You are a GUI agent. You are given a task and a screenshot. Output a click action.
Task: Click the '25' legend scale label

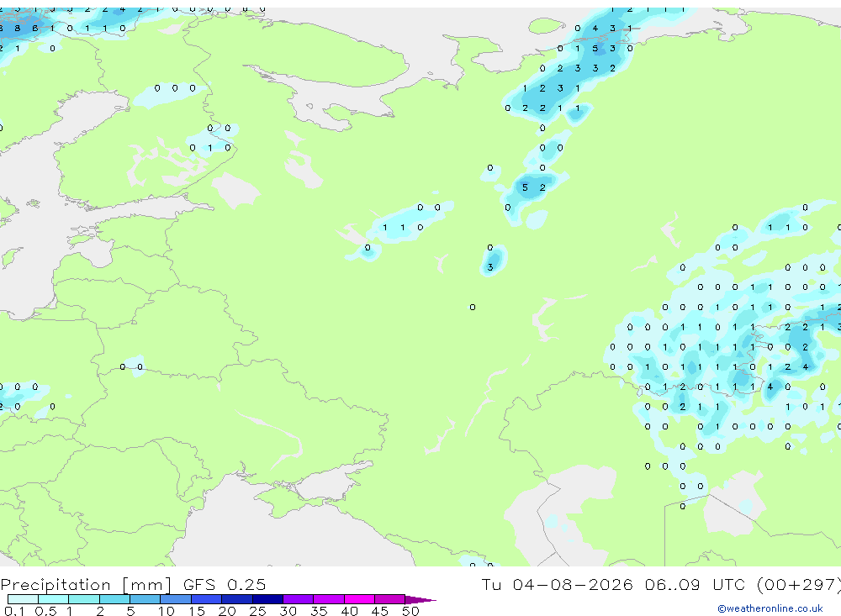258,611
